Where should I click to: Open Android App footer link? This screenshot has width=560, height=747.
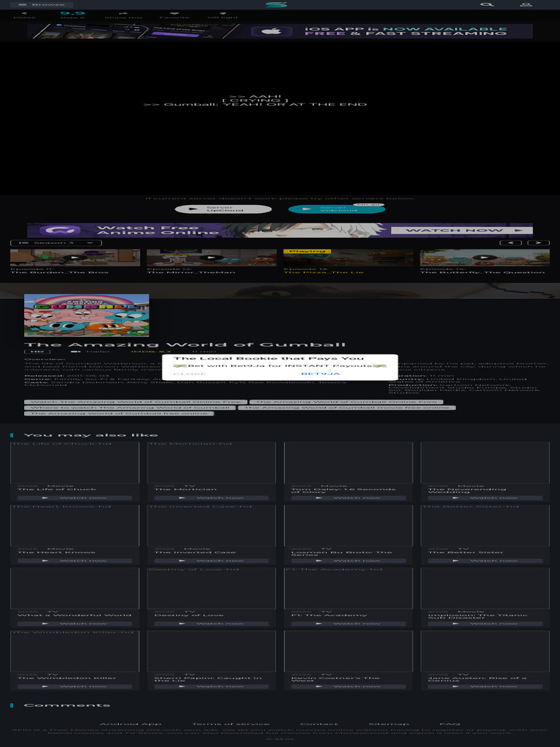click(x=130, y=724)
